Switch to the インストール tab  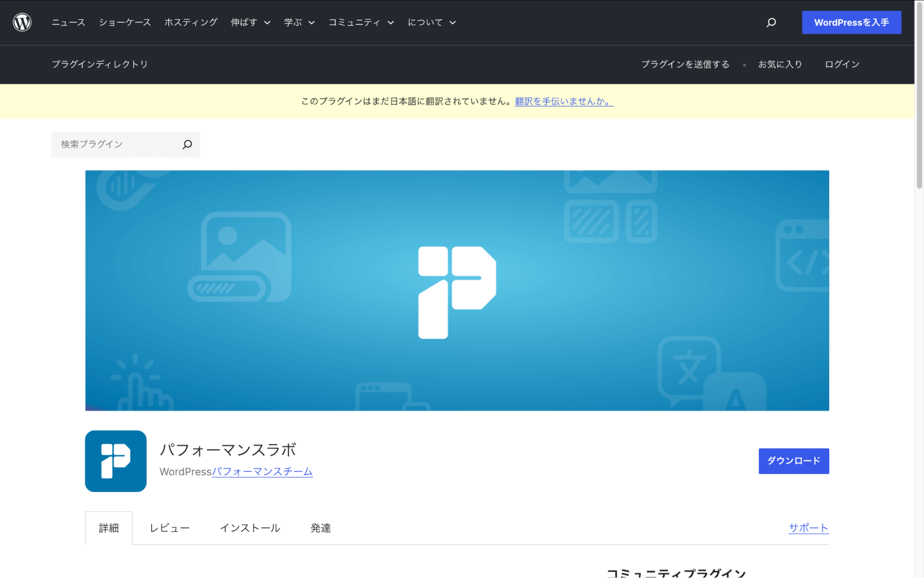point(250,528)
